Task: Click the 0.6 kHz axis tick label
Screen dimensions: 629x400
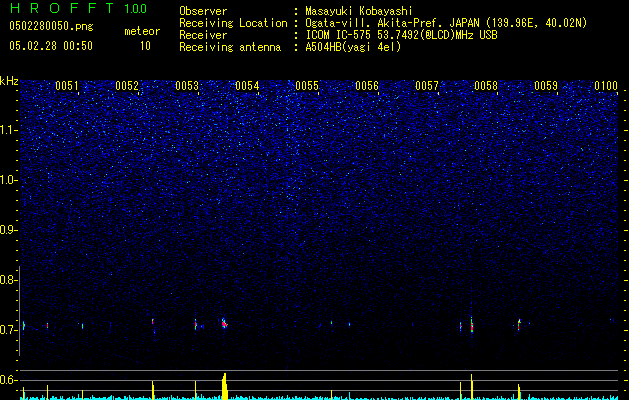Action: coord(9,380)
